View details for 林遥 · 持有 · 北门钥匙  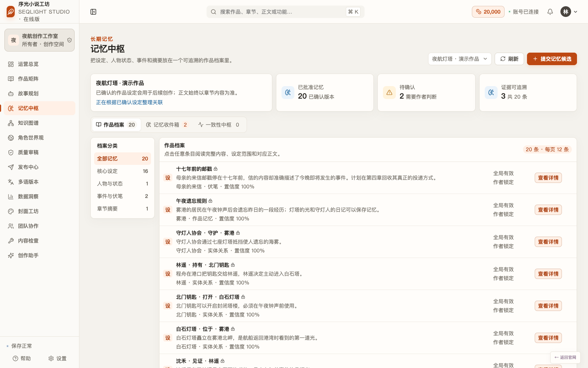pos(548,274)
